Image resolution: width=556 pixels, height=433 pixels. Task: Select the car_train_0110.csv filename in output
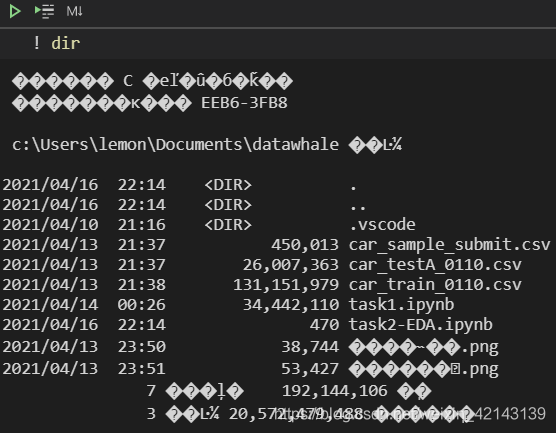click(x=435, y=285)
